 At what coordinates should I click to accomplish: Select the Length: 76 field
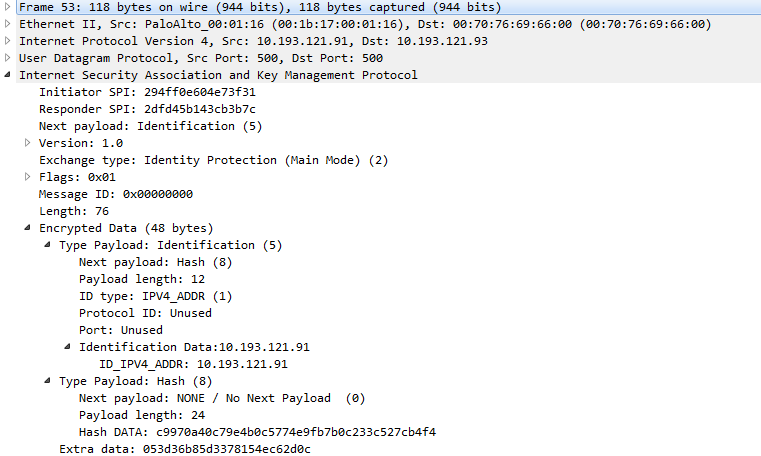tap(73, 211)
